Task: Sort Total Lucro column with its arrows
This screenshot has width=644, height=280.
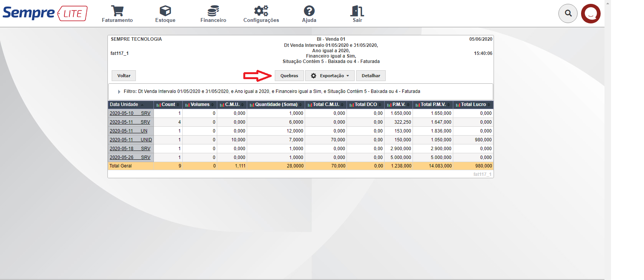Action: (489, 105)
